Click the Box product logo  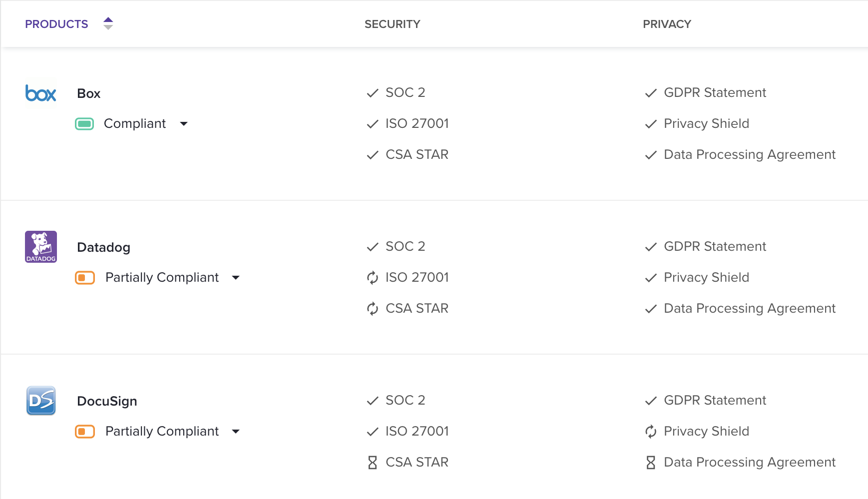40,93
